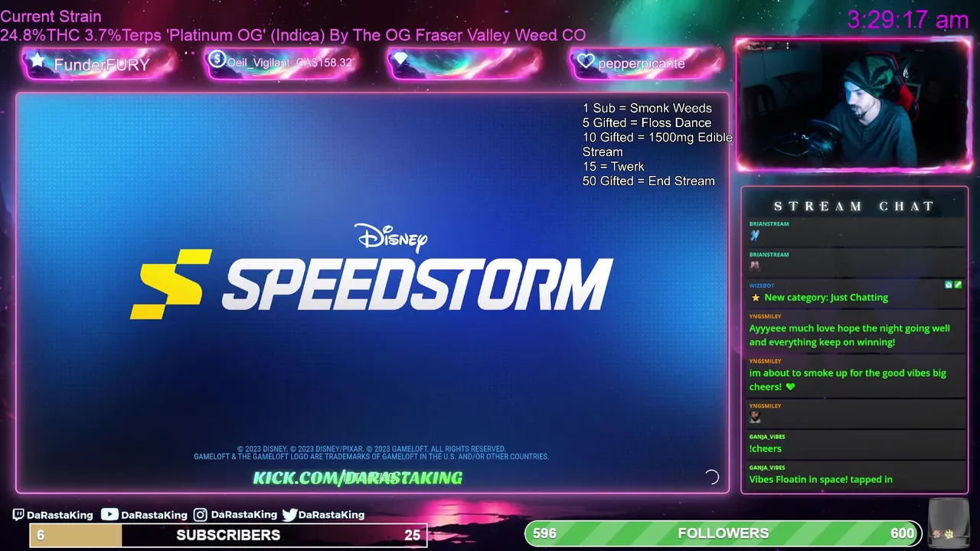This screenshot has height=551, width=980.
Task: Click '15 = Twerk' line
Action: pyautogui.click(x=613, y=167)
